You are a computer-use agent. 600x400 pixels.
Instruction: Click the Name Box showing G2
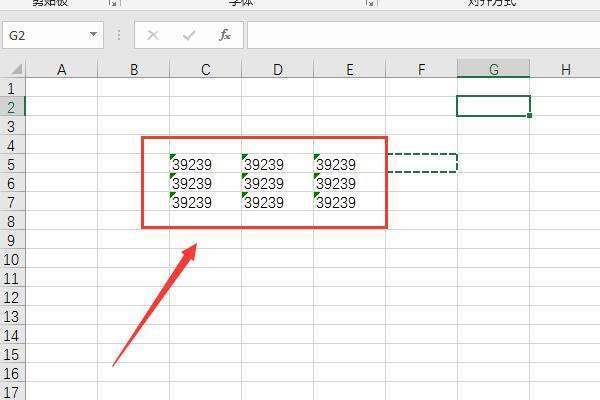(x=45, y=35)
